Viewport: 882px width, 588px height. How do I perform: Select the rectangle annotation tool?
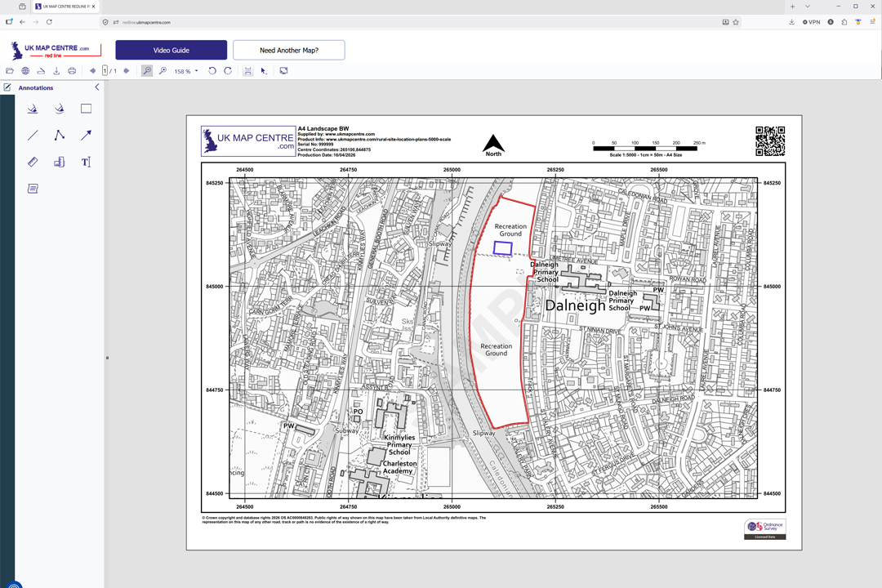click(x=86, y=109)
